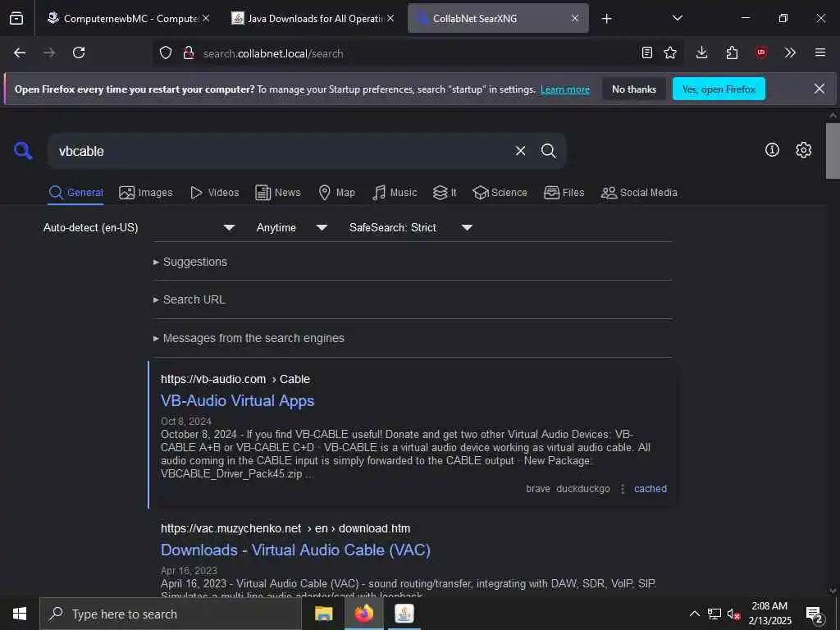List all tabs dropdown arrow
The height and width of the screenshot is (630, 840).
pos(677,18)
